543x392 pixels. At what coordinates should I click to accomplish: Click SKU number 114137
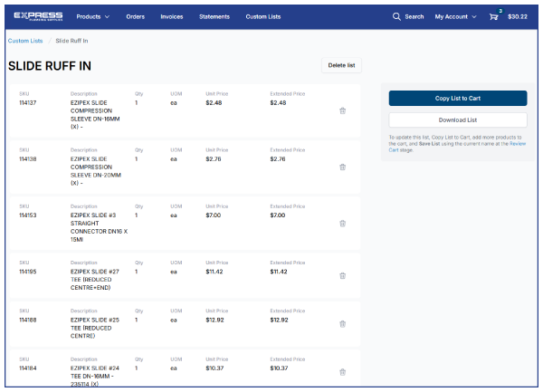pos(28,103)
